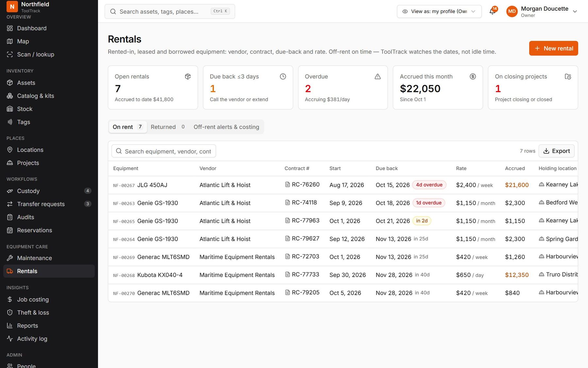
Task: Click the Northfield orange logo icon
Action: coord(12,6)
